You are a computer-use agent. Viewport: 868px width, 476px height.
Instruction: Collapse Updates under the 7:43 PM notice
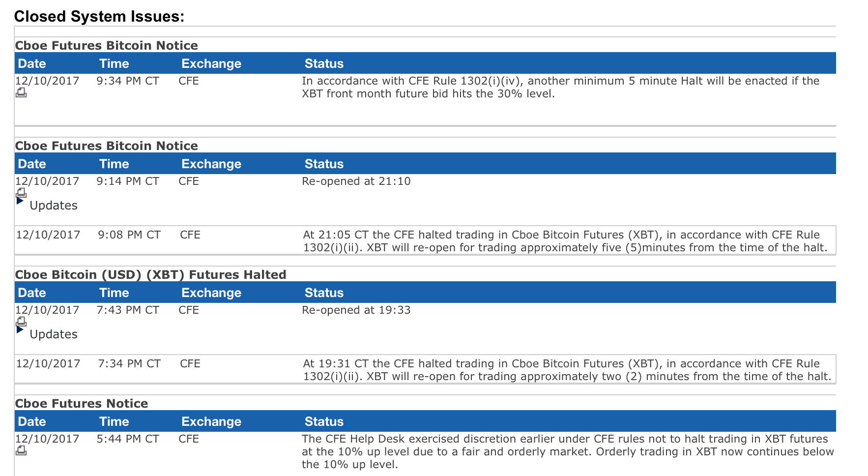20,330
